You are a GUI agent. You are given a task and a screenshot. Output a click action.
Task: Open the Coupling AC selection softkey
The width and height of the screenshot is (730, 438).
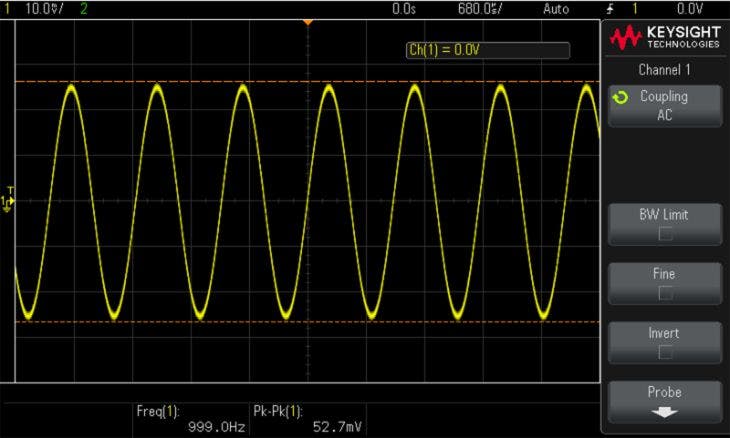coord(664,105)
